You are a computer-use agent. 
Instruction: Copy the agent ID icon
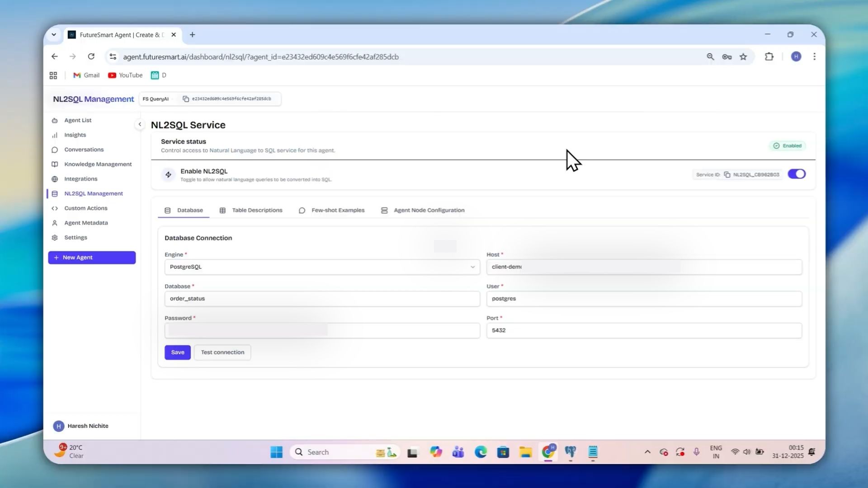[186, 99]
